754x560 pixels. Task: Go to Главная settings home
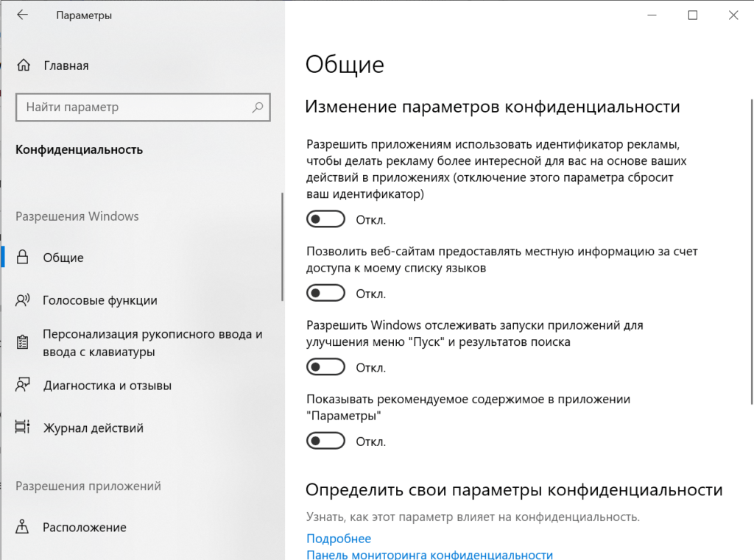(x=142, y=65)
